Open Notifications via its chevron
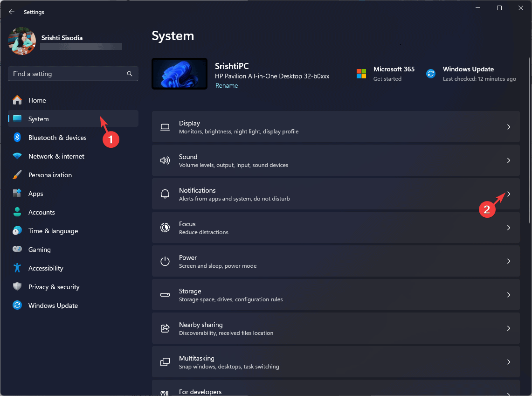Screen dimensions: 532x396 (509, 194)
